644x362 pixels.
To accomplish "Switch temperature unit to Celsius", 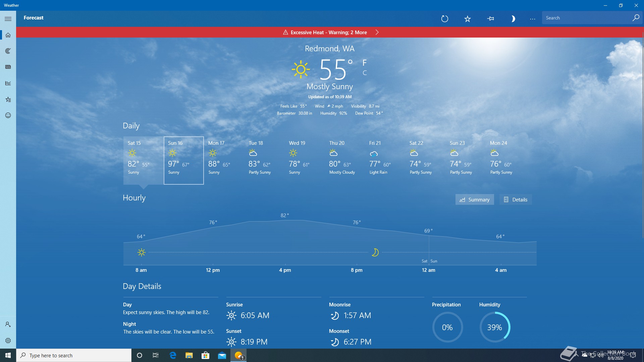I will (365, 73).
